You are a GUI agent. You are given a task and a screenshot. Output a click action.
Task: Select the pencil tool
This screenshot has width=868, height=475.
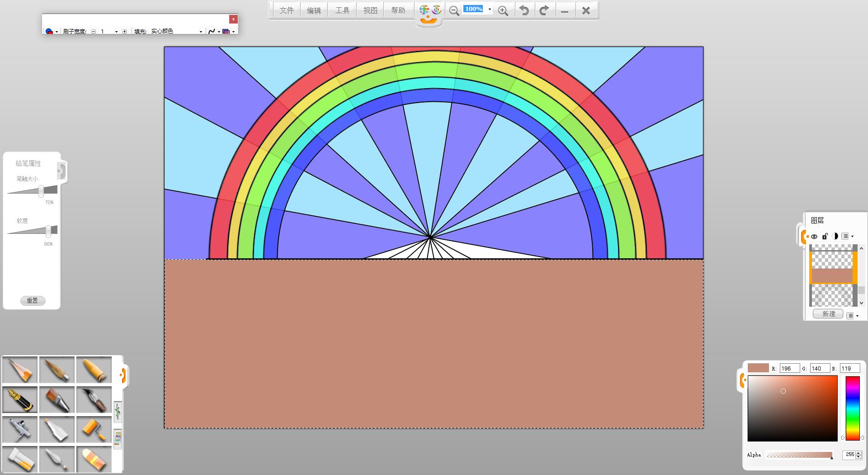coord(20,370)
